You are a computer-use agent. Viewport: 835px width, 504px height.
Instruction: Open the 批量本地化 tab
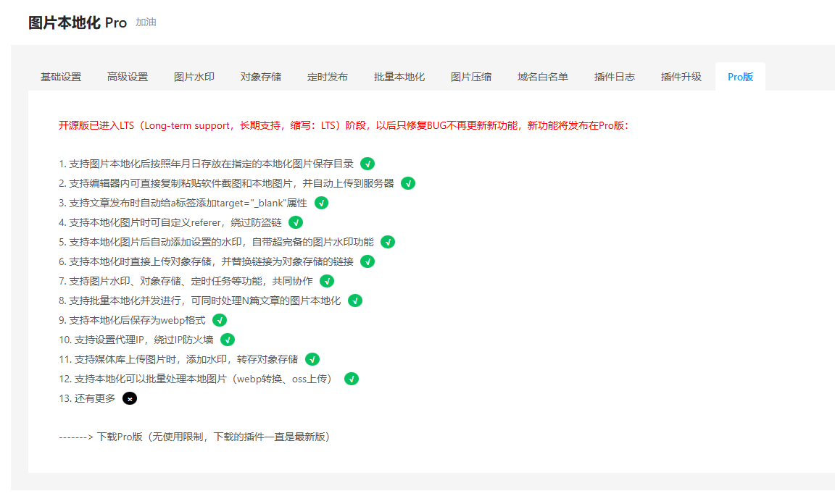coord(399,77)
